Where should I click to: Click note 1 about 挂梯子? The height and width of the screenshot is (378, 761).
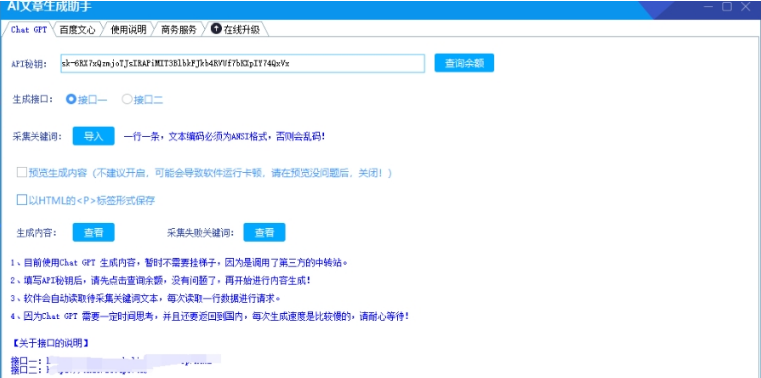point(179,263)
